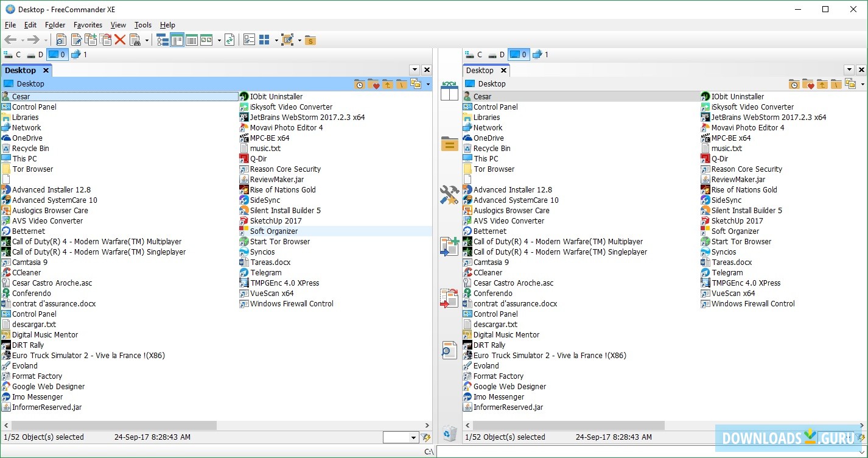
Task: Open the view mode dropdown arrow
Action: click(x=219, y=41)
